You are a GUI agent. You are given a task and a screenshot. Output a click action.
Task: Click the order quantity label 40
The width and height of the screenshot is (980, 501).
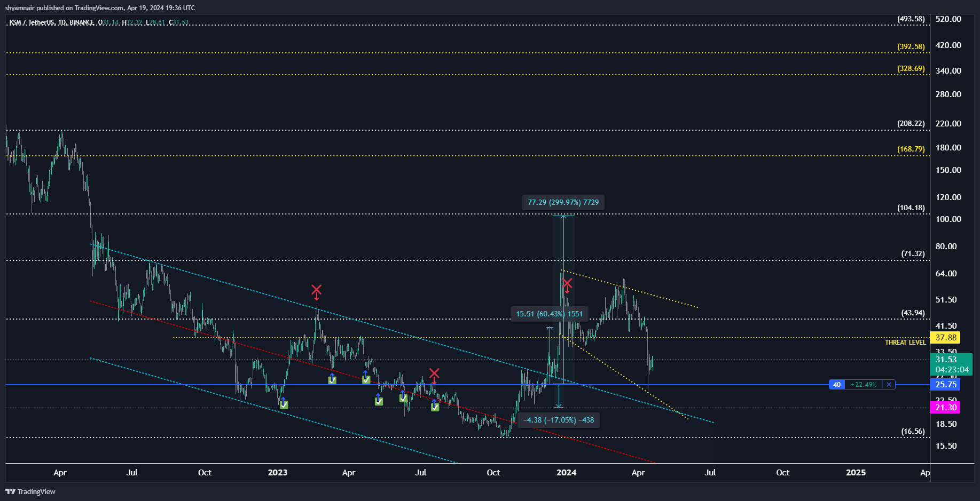(837, 384)
